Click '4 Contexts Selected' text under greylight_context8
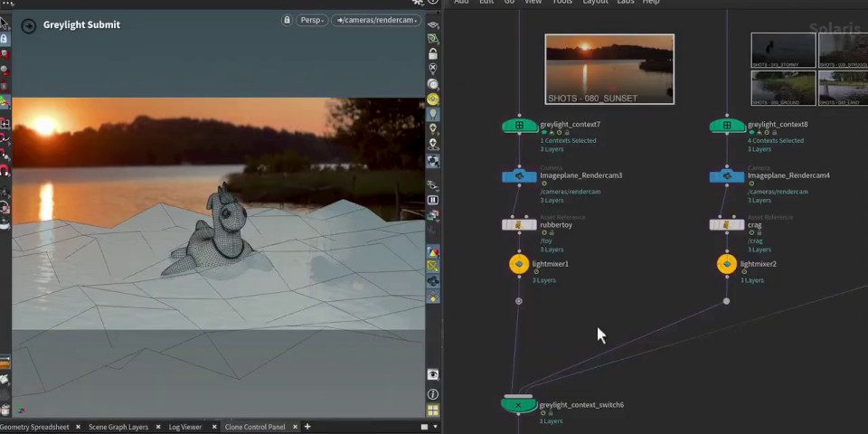 click(776, 141)
